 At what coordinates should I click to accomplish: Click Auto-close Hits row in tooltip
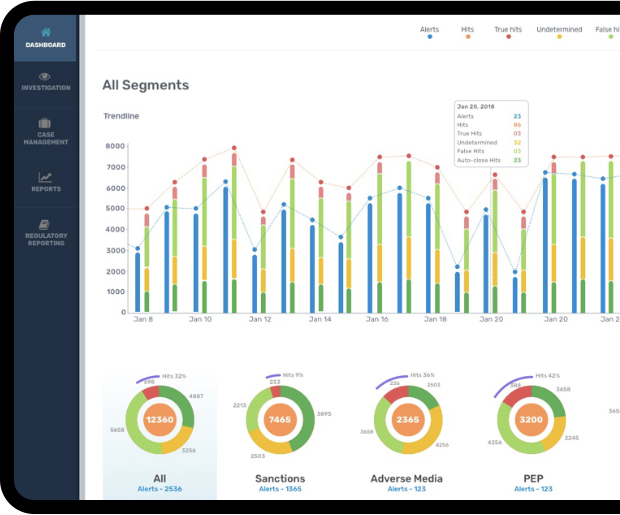pos(489,160)
